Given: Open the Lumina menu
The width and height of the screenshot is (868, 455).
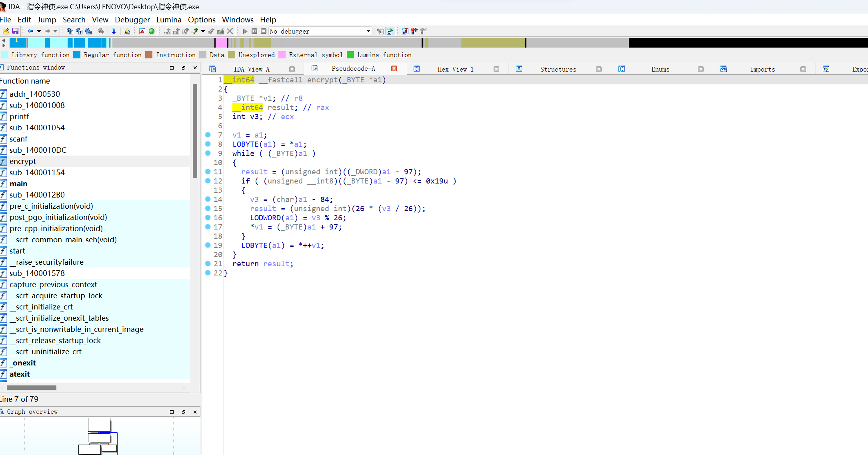Looking at the screenshot, I should coord(169,20).
